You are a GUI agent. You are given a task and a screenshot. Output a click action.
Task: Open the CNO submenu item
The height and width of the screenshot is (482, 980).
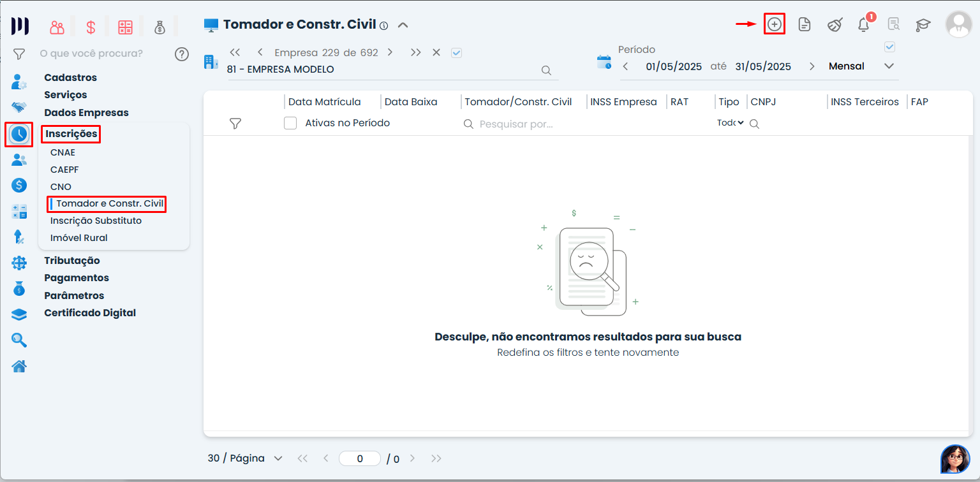click(x=61, y=187)
